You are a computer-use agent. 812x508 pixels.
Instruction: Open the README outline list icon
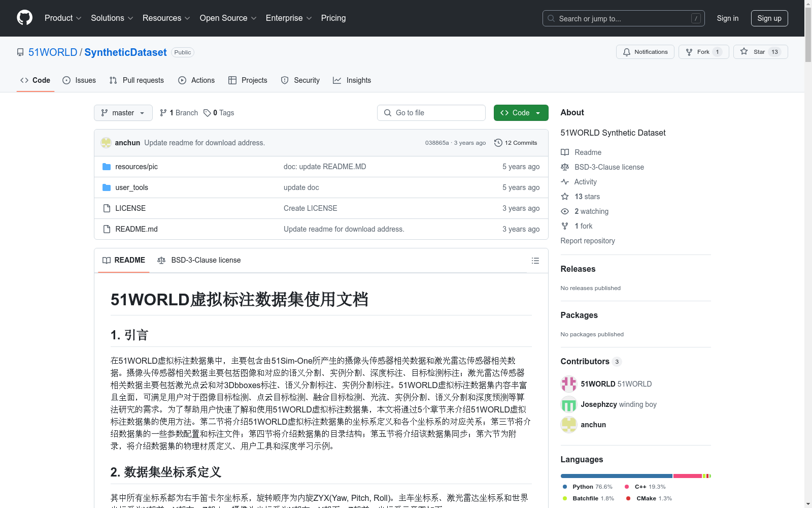tap(535, 261)
